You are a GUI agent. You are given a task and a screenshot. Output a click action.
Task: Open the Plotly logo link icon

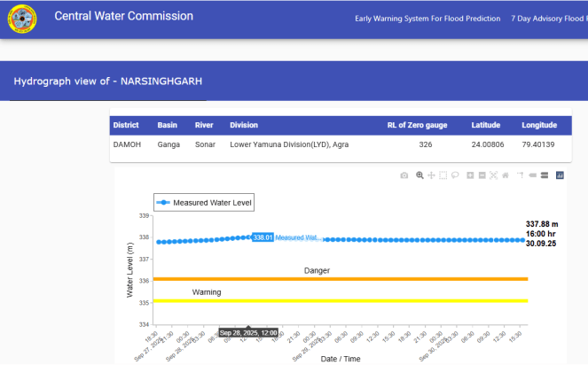pos(560,175)
